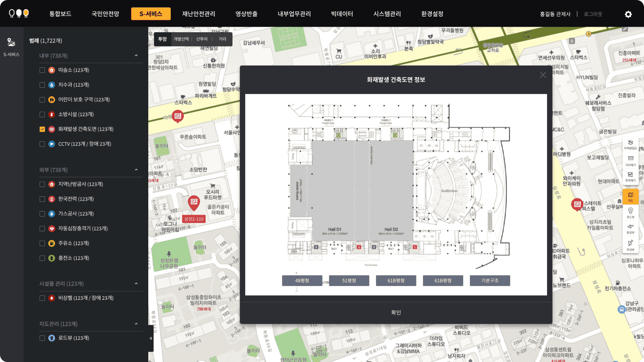Open the 재난안전관리 menu
Screen dimensions: 644x362
199,14
